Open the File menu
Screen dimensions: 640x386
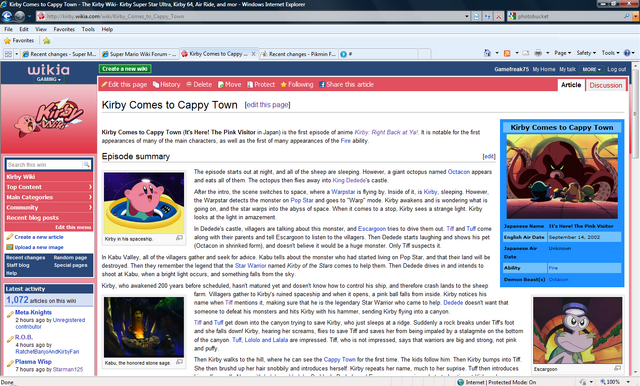point(8,29)
